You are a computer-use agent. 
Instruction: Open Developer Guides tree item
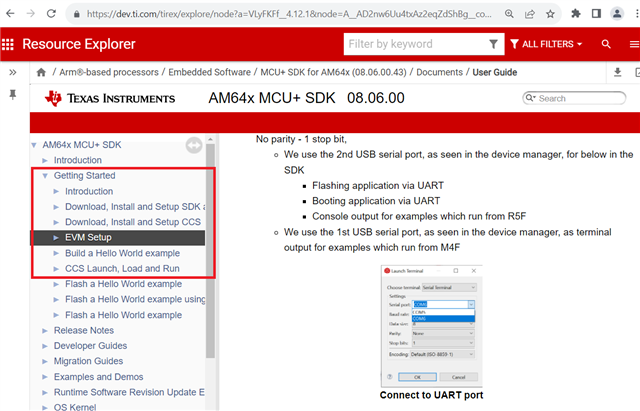[x=90, y=346]
